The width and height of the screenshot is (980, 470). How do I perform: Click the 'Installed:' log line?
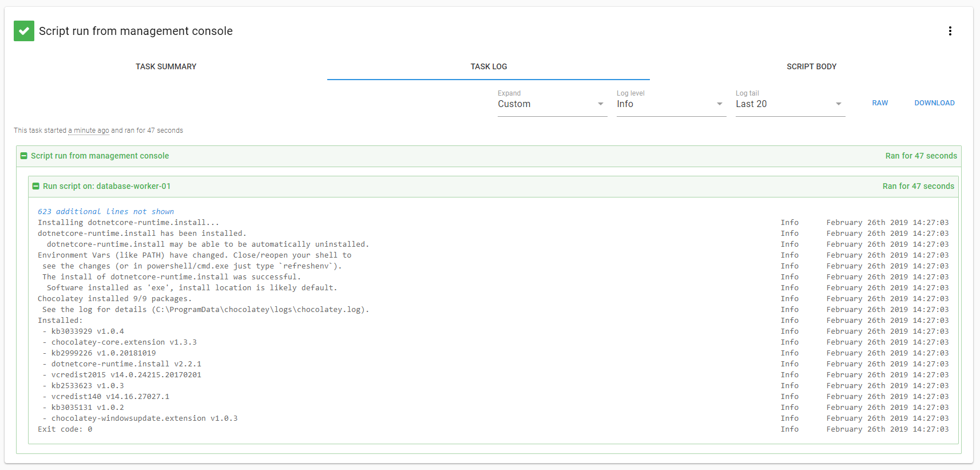click(60, 321)
